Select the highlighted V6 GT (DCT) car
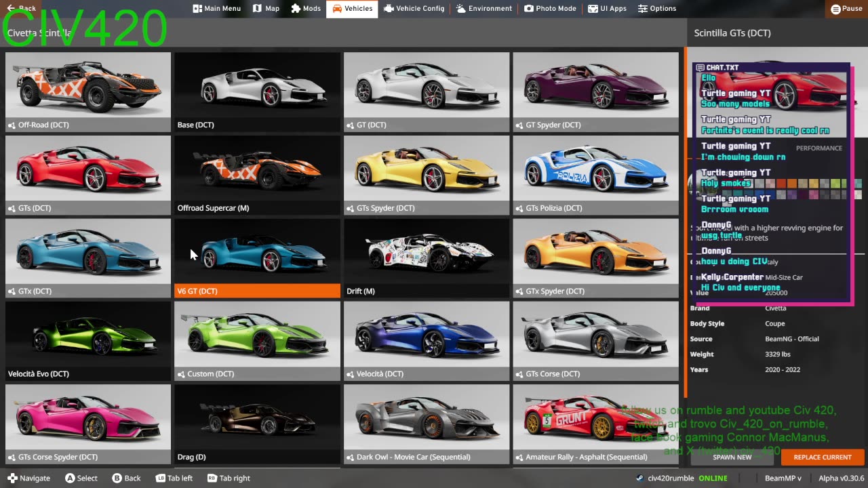This screenshot has width=868, height=488. point(257,258)
